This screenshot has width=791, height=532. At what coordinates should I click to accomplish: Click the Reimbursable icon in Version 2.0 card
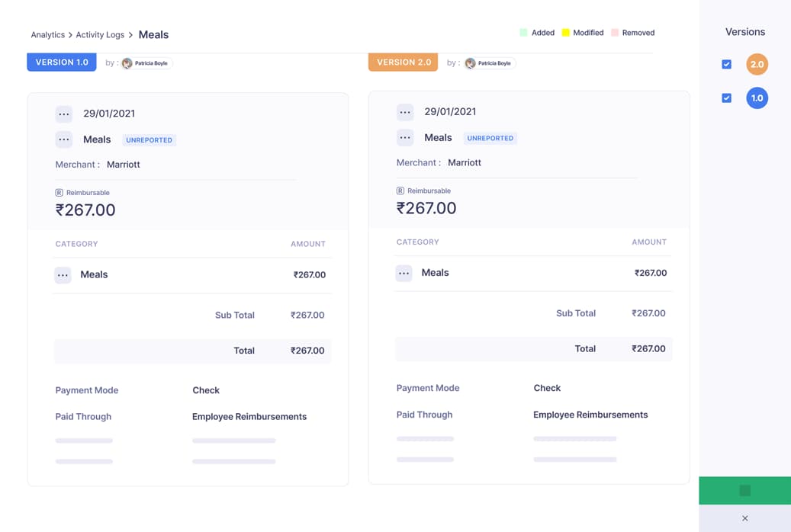tap(401, 191)
